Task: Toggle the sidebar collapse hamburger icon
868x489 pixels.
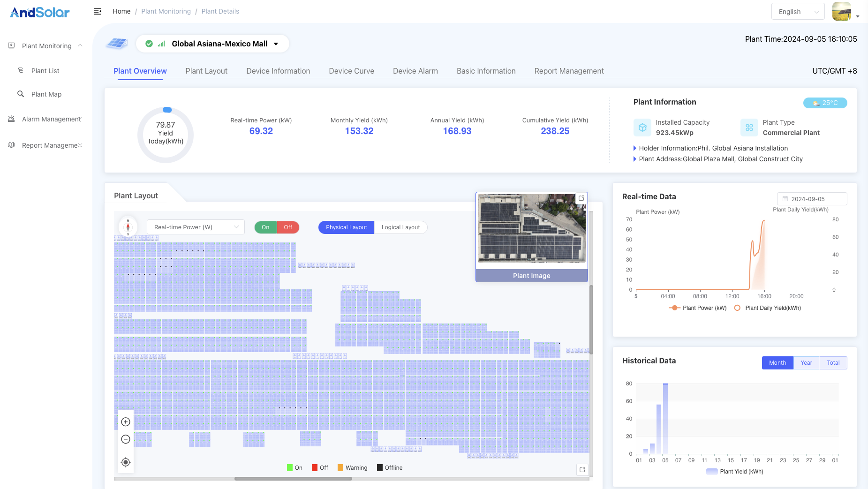Action: click(98, 11)
